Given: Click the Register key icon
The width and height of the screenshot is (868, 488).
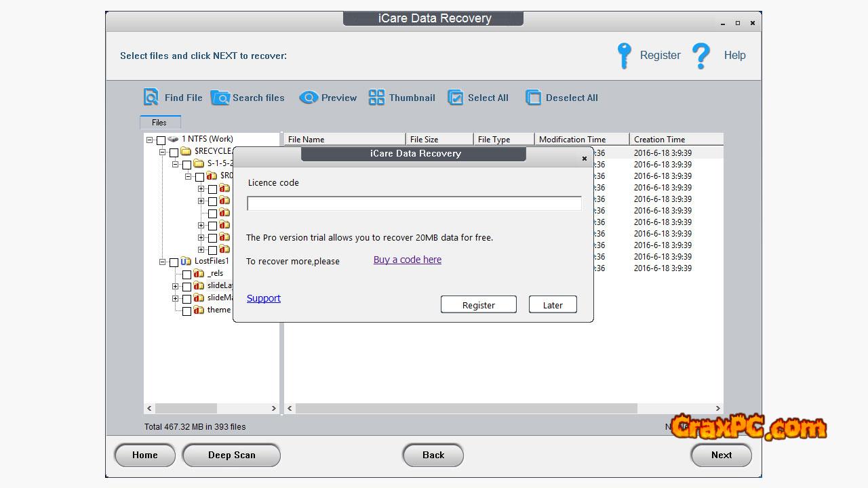Looking at the screenshot, I should 624,56.
